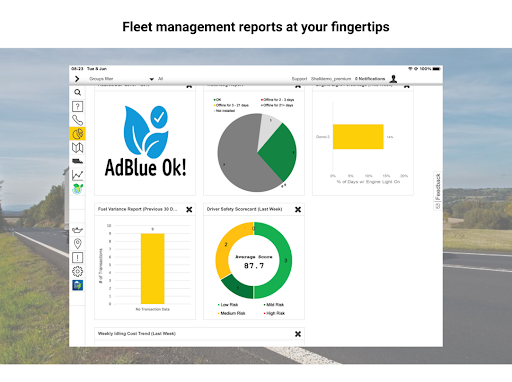Screen dimensions: 512x382
Task: Open the exclamation alerts sidebar icon
Action: (x=77, y=257)
